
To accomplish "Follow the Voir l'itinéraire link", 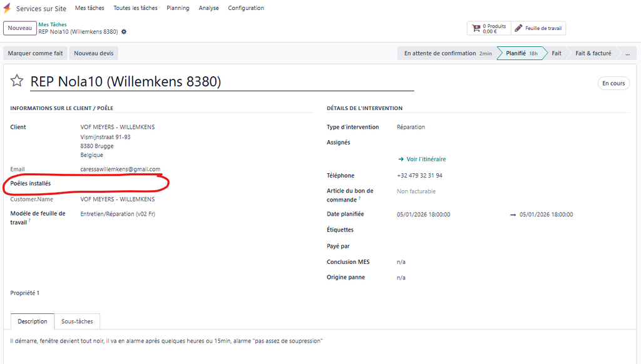I will (422, 159).
